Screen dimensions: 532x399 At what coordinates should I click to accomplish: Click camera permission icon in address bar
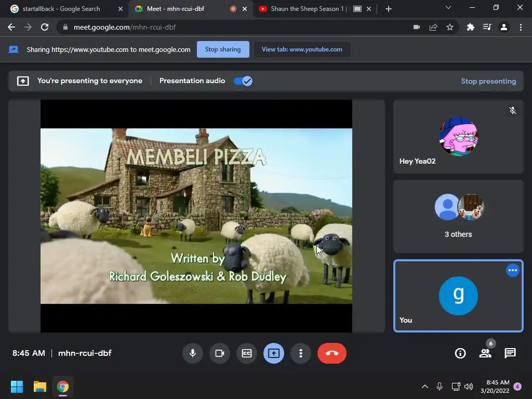click(417, 27)
